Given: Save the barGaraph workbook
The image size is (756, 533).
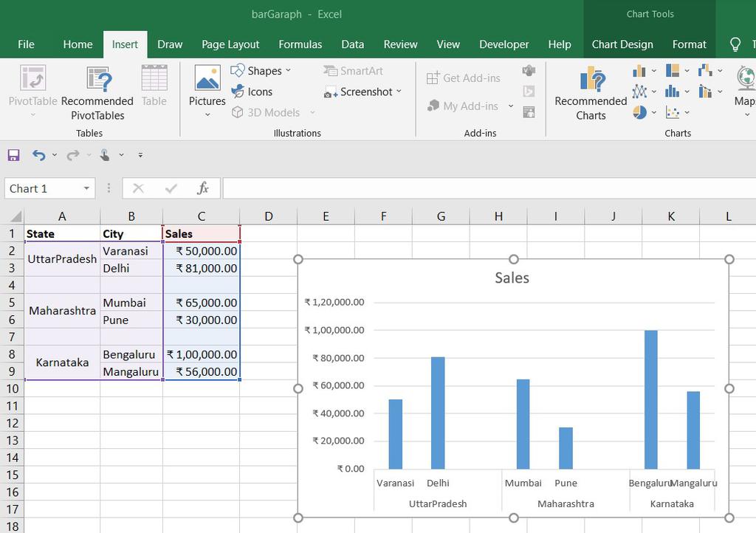Looking at the screenshot, I should click(13, 154).
